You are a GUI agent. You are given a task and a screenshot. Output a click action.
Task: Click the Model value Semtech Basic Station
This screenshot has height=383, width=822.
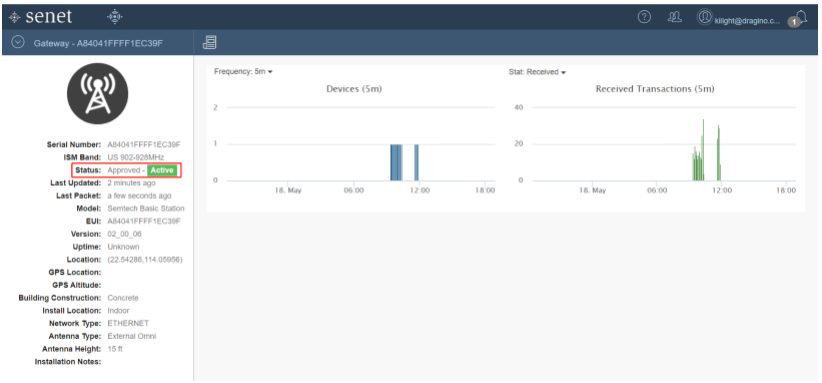click(146, 209)
